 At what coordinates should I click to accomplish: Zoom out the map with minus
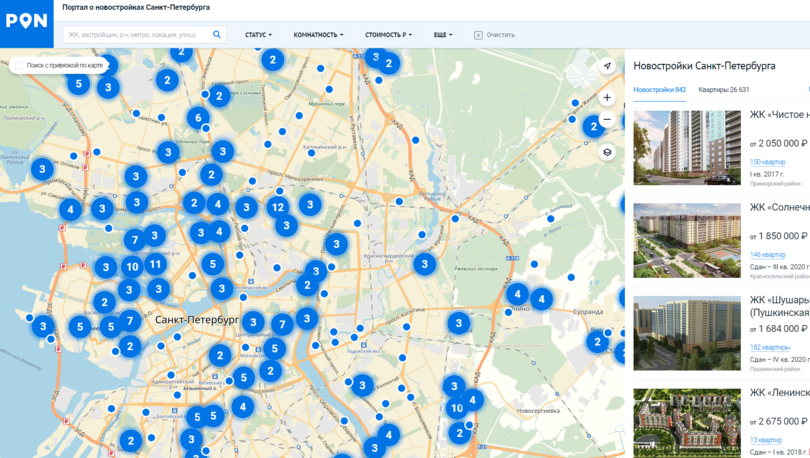click(x=607, y=120)
